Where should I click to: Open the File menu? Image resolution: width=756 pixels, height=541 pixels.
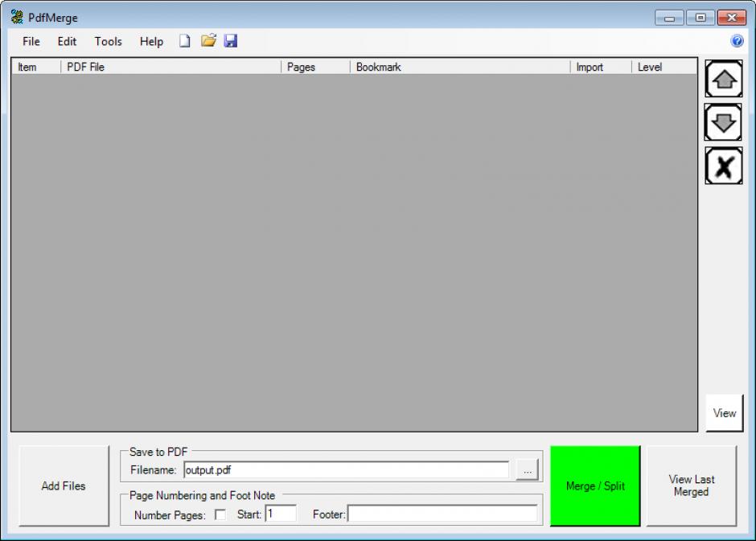(31, 42)
